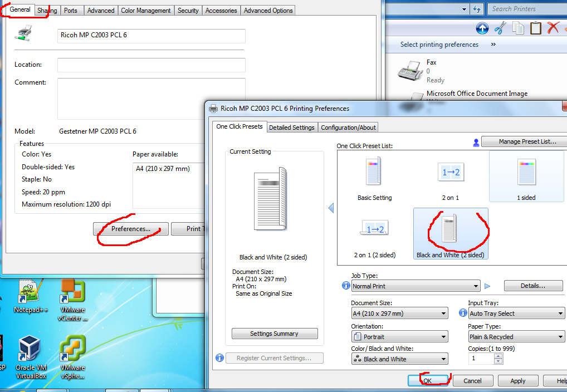
Task: Click the Manage Preset List... button
Action: click(x=524, y=141)
